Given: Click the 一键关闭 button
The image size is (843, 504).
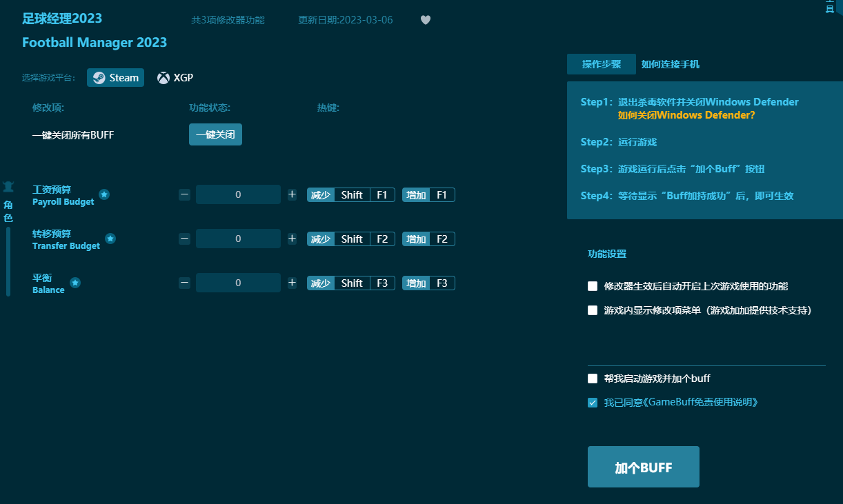Looking at the screenshot, I should tap(215, 134).
